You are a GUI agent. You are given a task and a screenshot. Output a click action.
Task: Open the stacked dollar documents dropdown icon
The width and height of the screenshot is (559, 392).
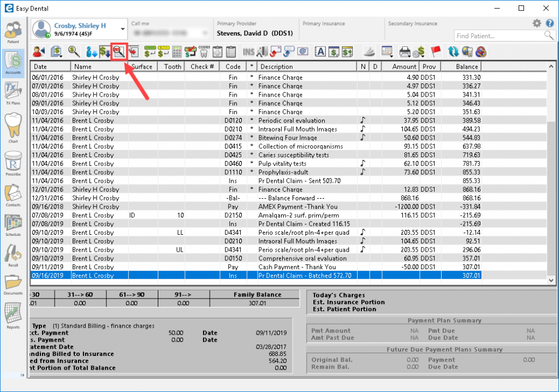pyautogui.click(x=56, y=52)
